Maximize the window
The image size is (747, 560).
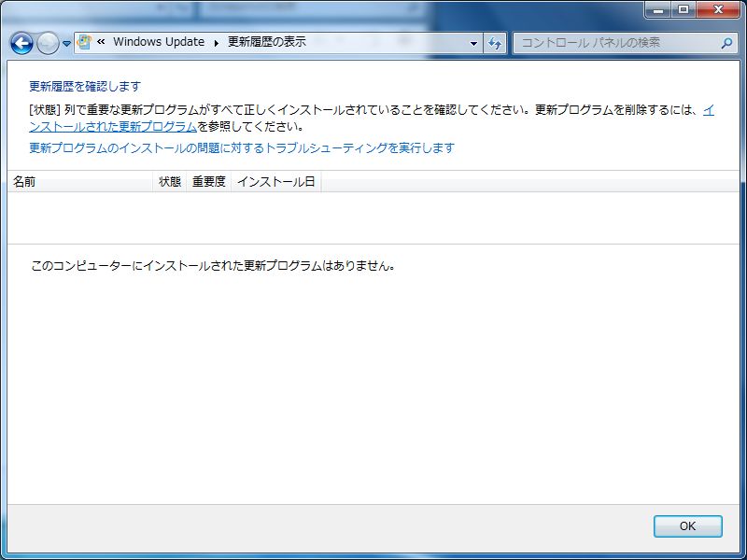tap(684, 9)
